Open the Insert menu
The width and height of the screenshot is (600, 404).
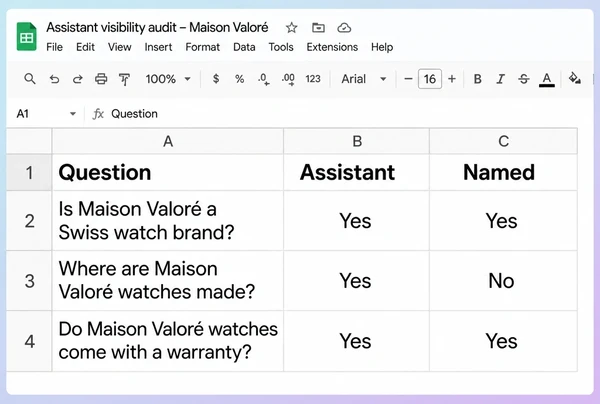158,47
